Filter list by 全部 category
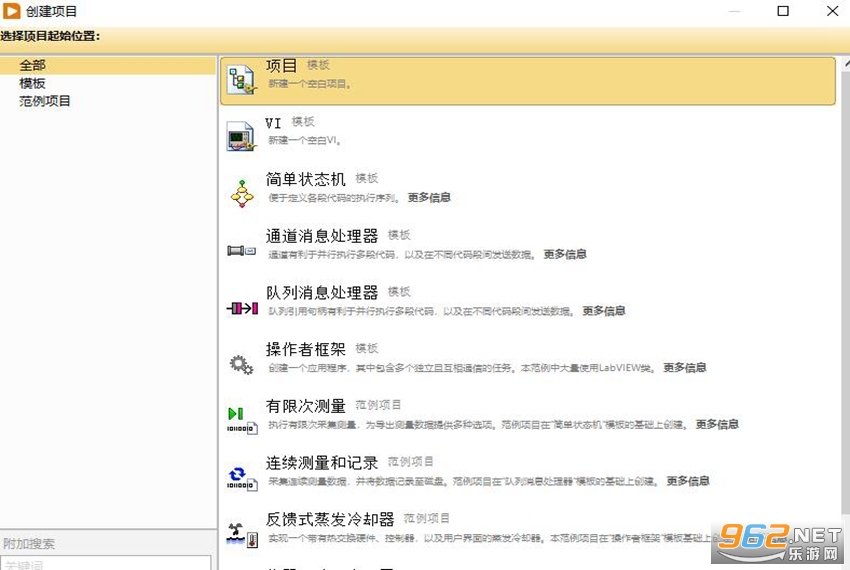Screen dimensions: 850x570 (x=33, y=66)
